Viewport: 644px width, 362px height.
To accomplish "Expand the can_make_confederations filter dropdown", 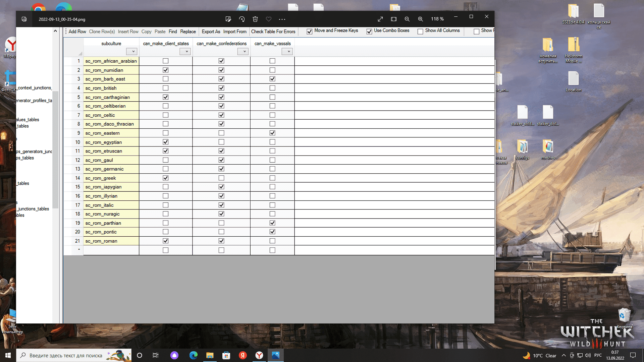I will (x=243, y=51).
